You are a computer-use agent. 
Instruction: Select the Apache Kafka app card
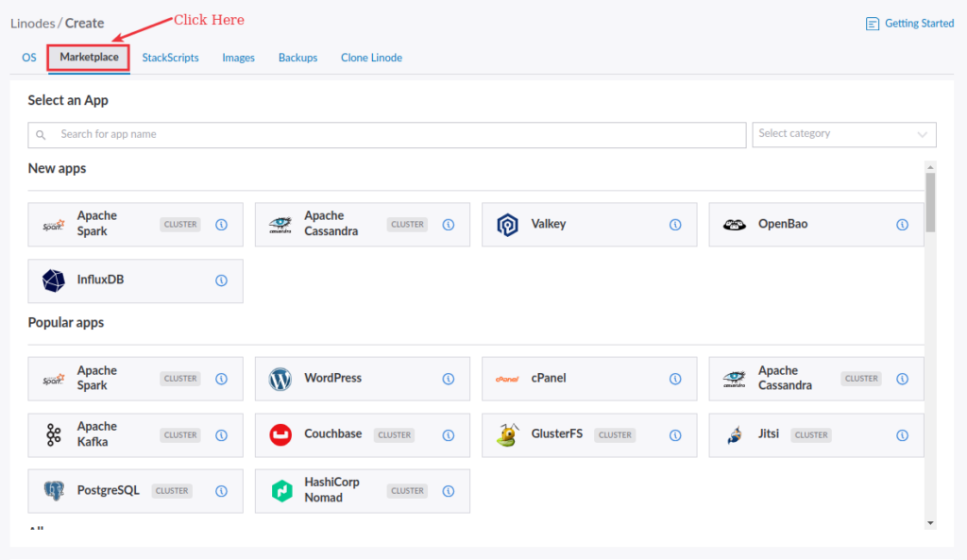(x=136, y=435)
